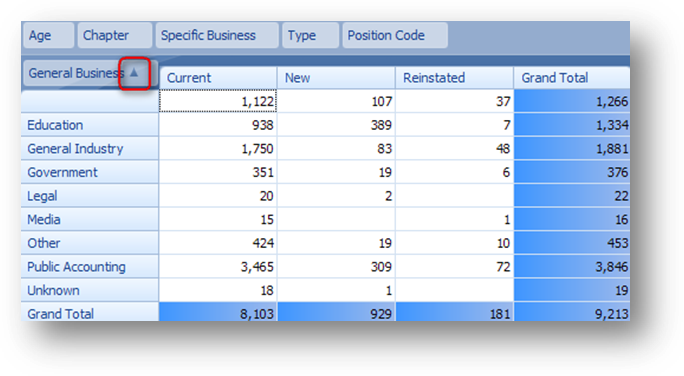The width and height of the screenshot is (684, 376).
Task: Click Grand Total New value 929
Action: coord(336,312)
